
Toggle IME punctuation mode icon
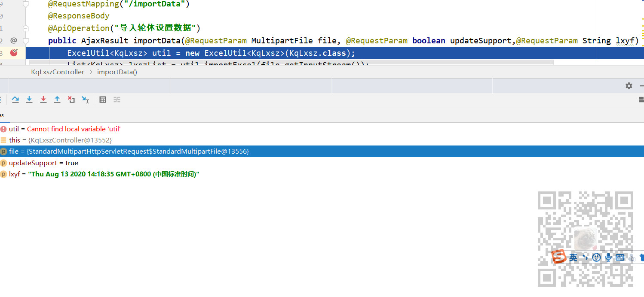585,258
